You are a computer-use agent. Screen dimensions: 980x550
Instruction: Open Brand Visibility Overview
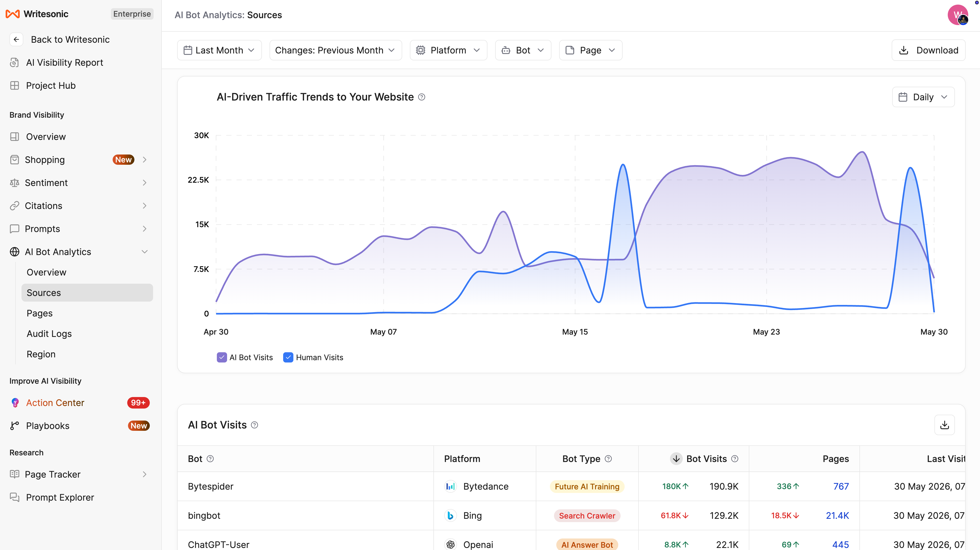46,136
